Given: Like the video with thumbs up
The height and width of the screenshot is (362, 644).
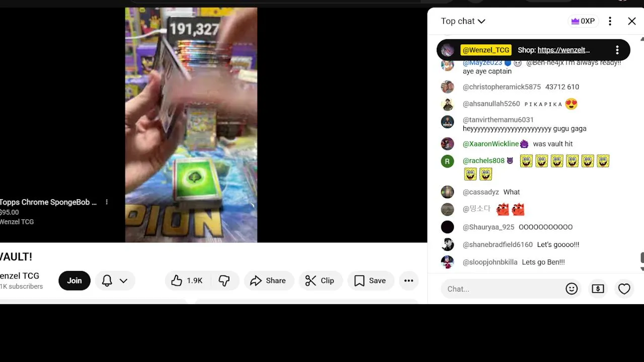Looking at the screenshot, I should point(187,281).
